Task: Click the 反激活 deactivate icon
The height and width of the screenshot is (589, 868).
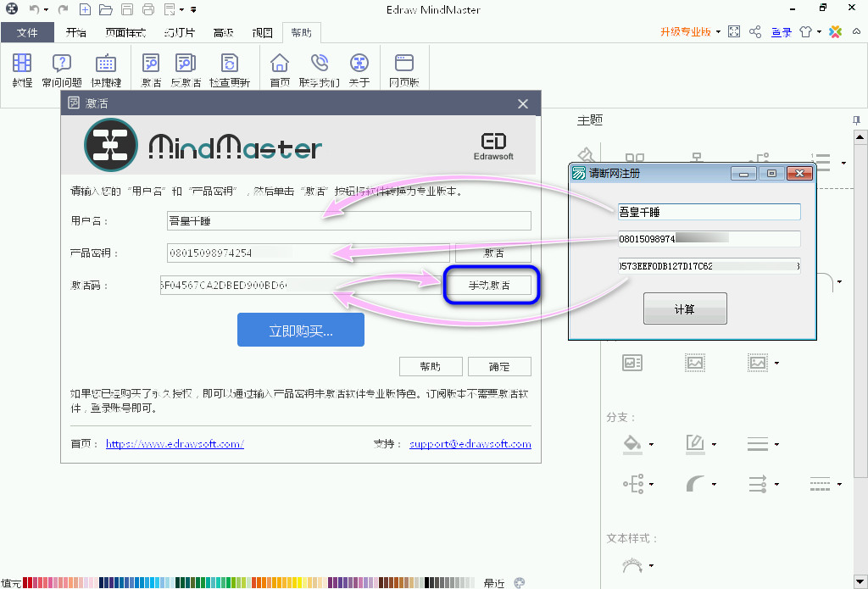Action: click(x=186, y=69)
